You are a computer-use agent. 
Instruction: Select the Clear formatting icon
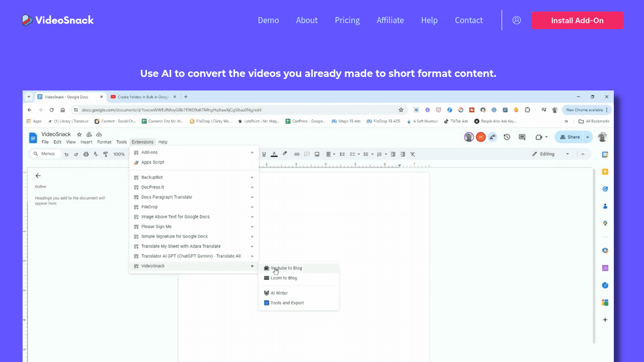pyautogui.click(x=413, y=154)
